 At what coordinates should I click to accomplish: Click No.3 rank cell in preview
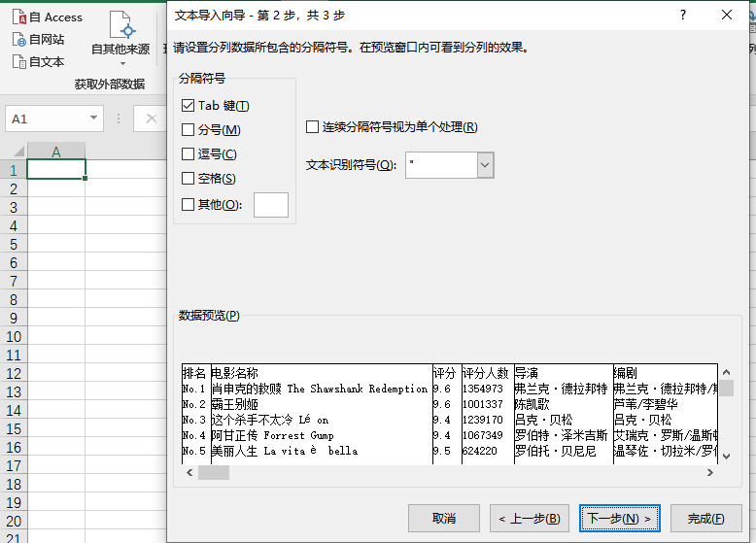[x=193, y=420]
